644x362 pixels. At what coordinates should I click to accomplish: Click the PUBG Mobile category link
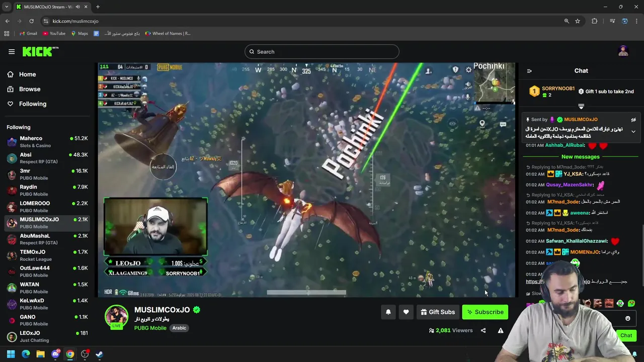click(150, 328)
